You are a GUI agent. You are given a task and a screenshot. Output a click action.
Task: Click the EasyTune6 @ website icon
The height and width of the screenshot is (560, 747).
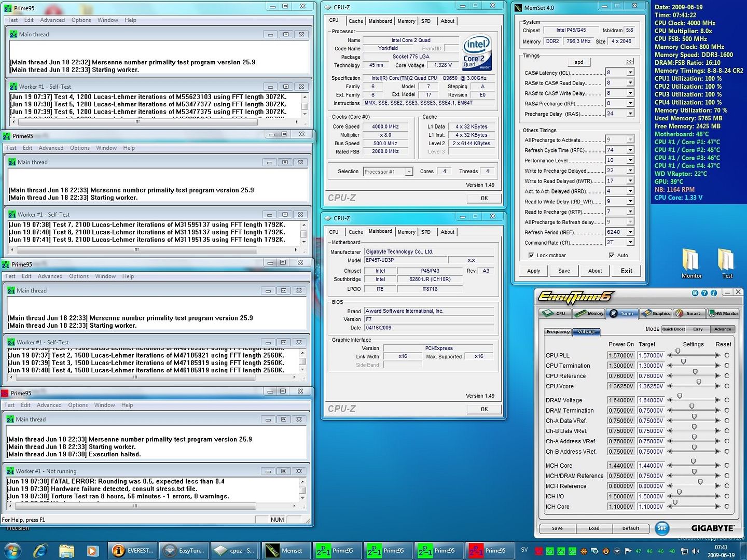(695, 293)
